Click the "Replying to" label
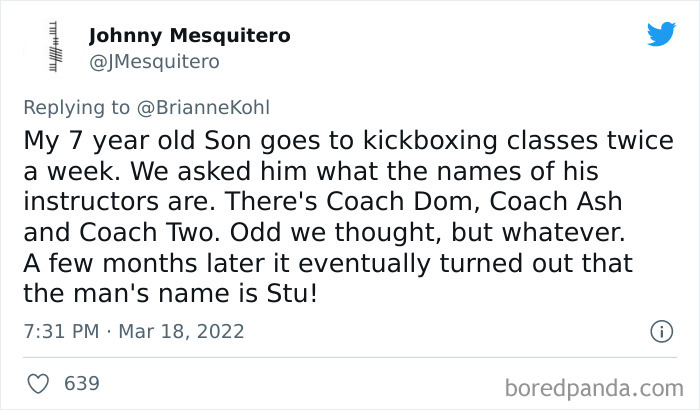The image size is (700, 410). coord(76,107)
